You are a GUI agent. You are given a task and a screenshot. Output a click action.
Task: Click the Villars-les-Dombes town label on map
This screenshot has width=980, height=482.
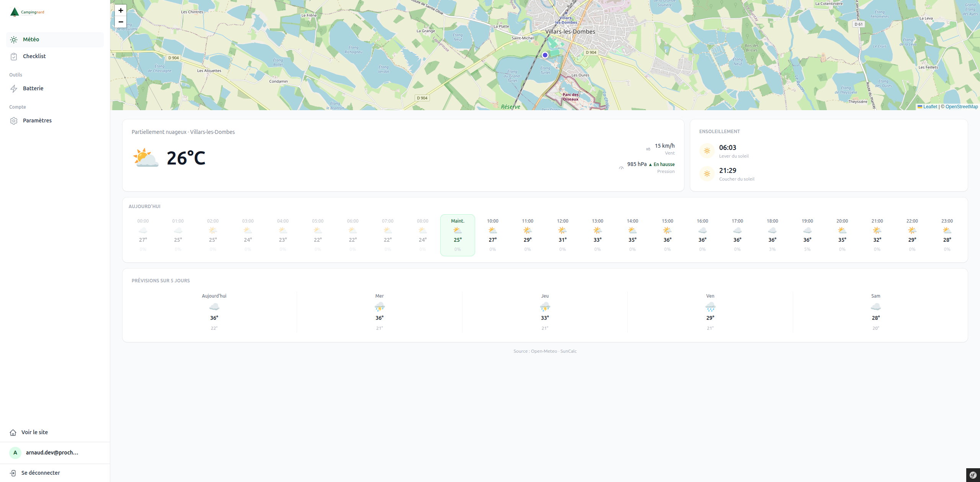(570, 32)
